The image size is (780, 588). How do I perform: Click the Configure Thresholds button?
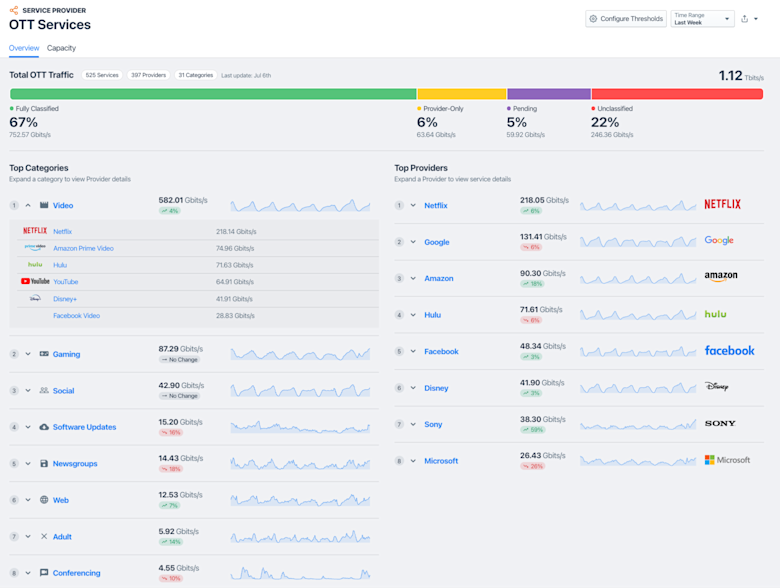pyautogui.click(x=626, y=19)
